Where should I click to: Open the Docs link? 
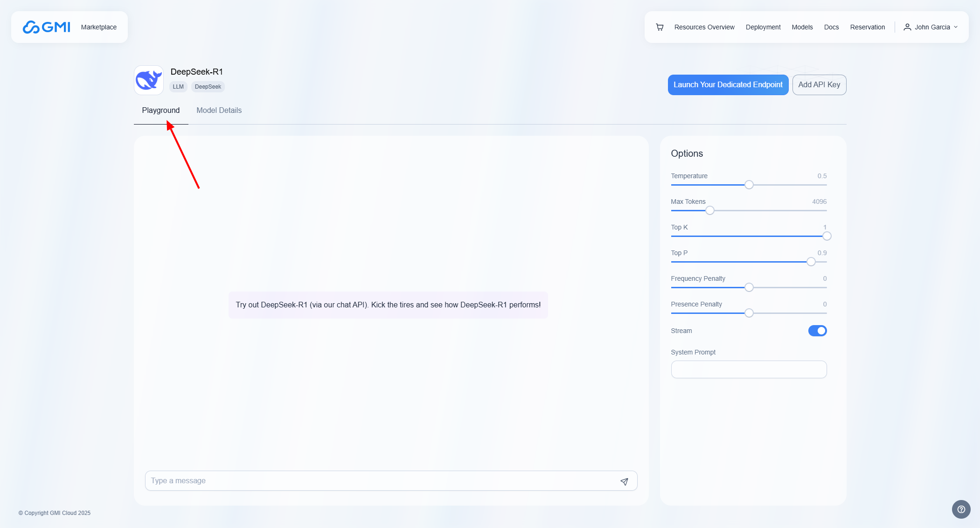coord(831,27)
